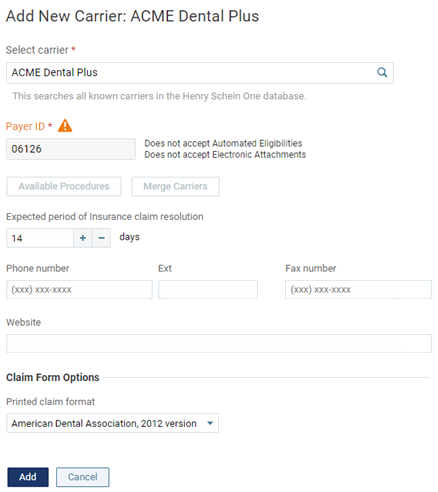
Task: Click the Payer ID field showing 06126
Action: click(71, 149)
